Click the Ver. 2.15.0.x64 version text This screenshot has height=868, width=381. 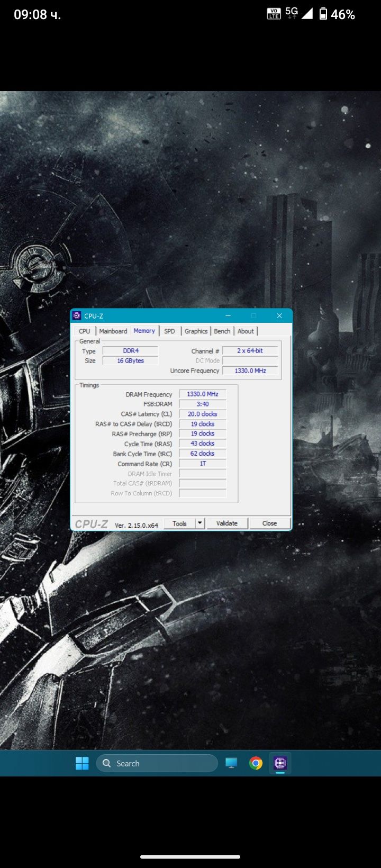click(137, 526)
